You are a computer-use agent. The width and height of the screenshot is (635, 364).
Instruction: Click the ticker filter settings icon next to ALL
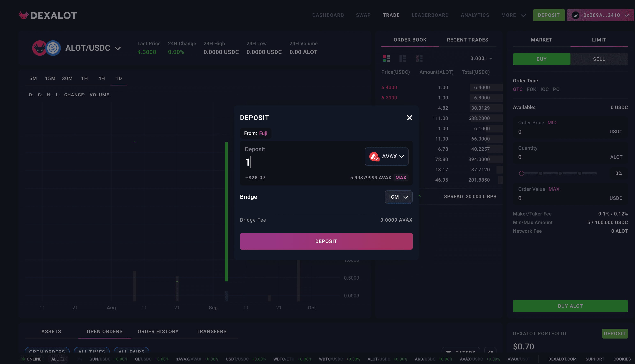(62, 359)
